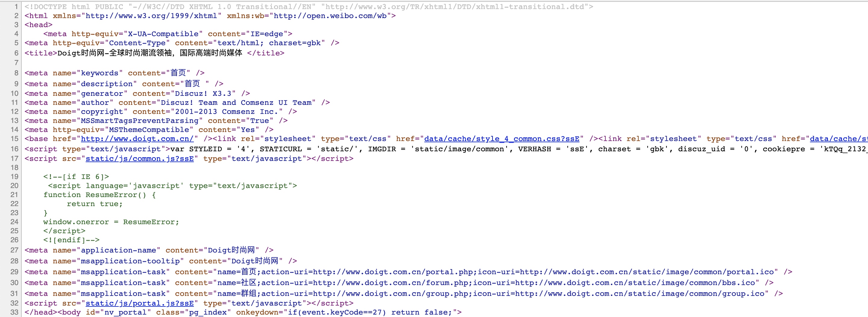Click the truncated data/cache stylesheet link at right edge

(838, 139)
